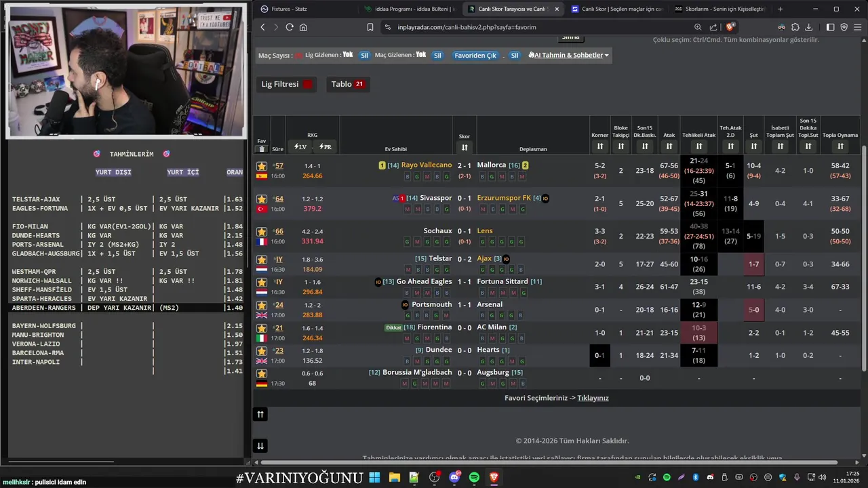This screenshot has width=868, height=488.
Task: Click the PR lightning sort button
Action: pos(325,146)
